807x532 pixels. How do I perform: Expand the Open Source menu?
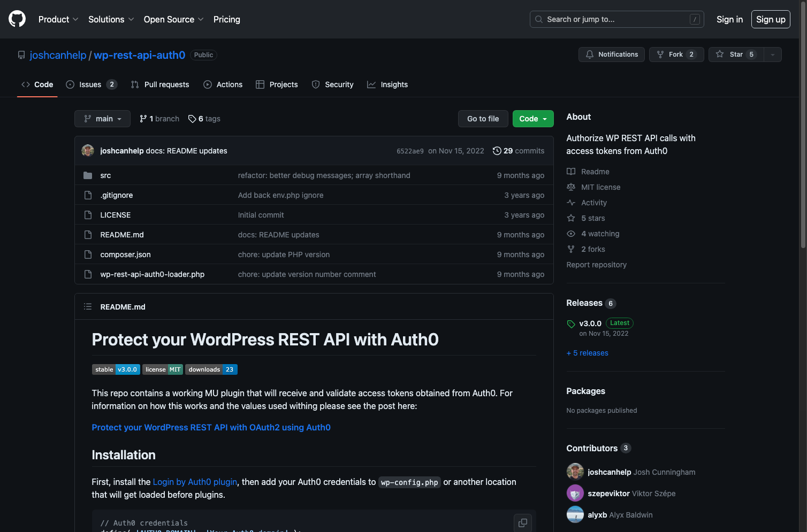tap(174, 19)
